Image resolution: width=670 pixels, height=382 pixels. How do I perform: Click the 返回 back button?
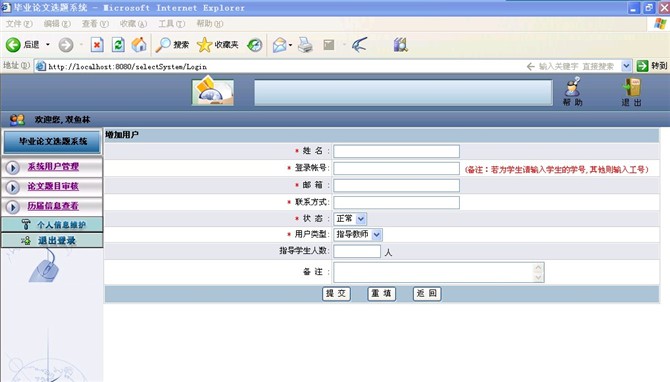(x=427, y=294)
